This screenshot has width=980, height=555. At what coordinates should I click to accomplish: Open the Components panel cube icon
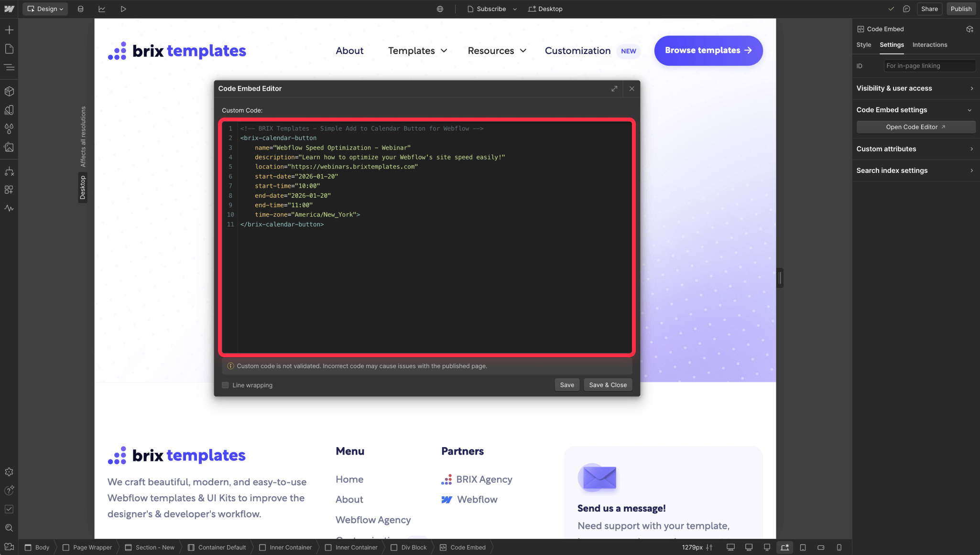point(9,91)
